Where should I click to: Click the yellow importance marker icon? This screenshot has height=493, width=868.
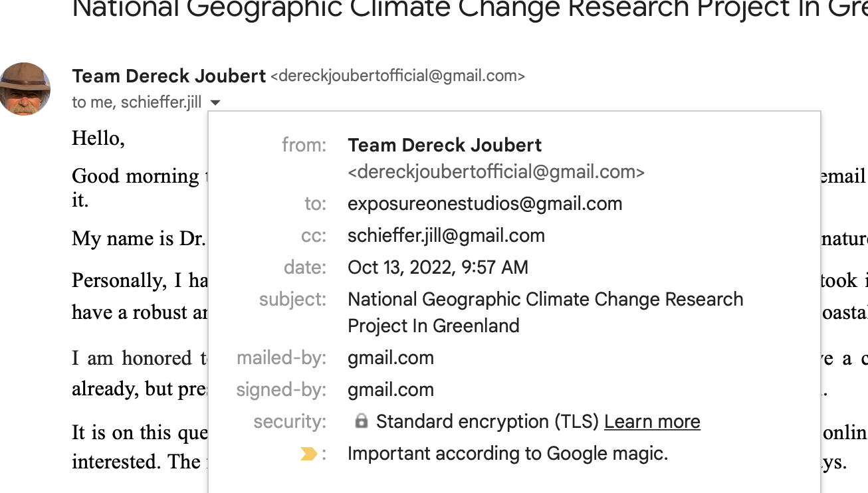(x=308, y=454)
